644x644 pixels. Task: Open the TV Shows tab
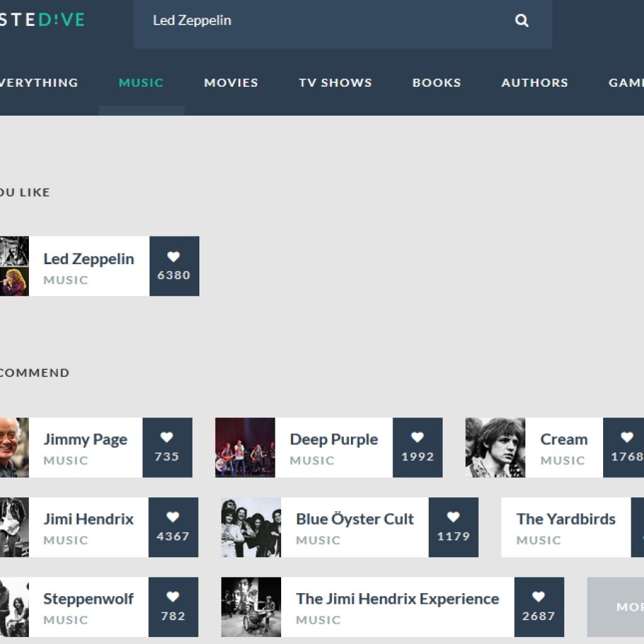click(335, 82)
